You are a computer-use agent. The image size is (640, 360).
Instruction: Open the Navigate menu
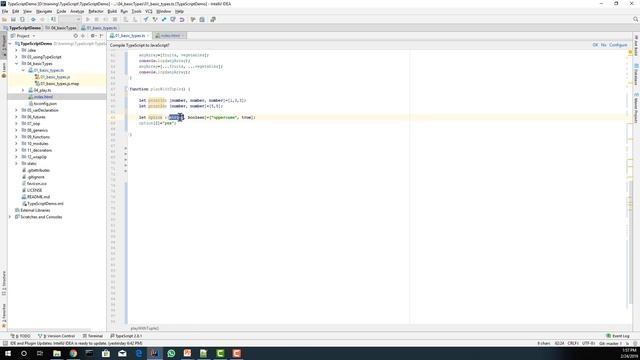pos(44,11)
